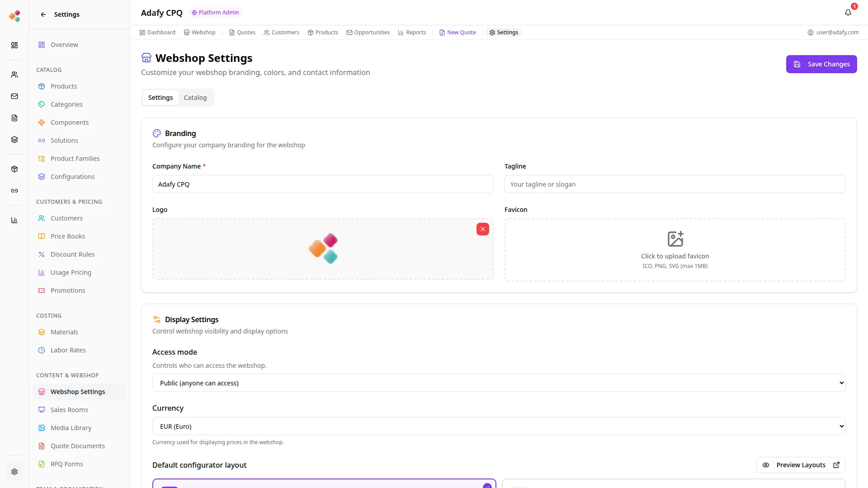The width and height of the screenshot is (868, 488).
Task: Click the favicon upload image icon
Action: click(675, 239)
